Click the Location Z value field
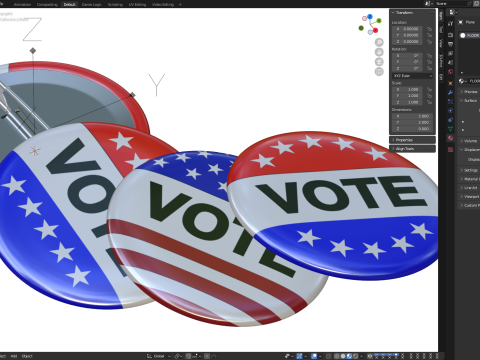This screenshot has height=360, width=480. pos(408,42)
